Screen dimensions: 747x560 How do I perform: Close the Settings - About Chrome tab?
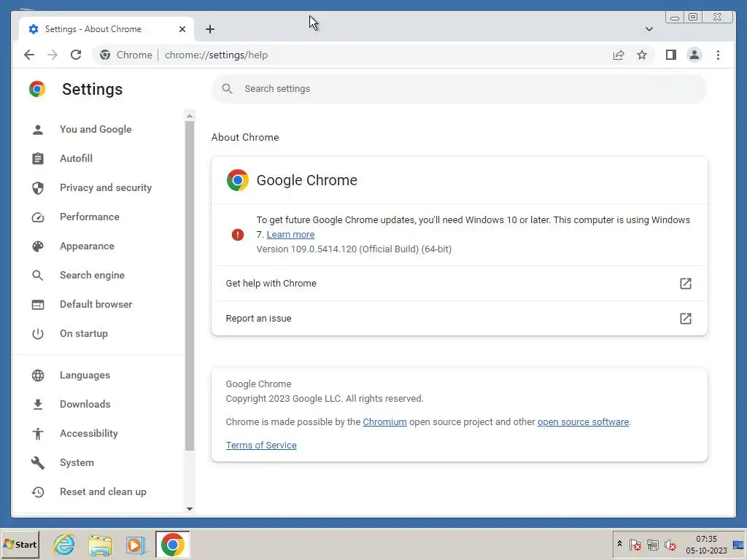click(x=182, y=29)
